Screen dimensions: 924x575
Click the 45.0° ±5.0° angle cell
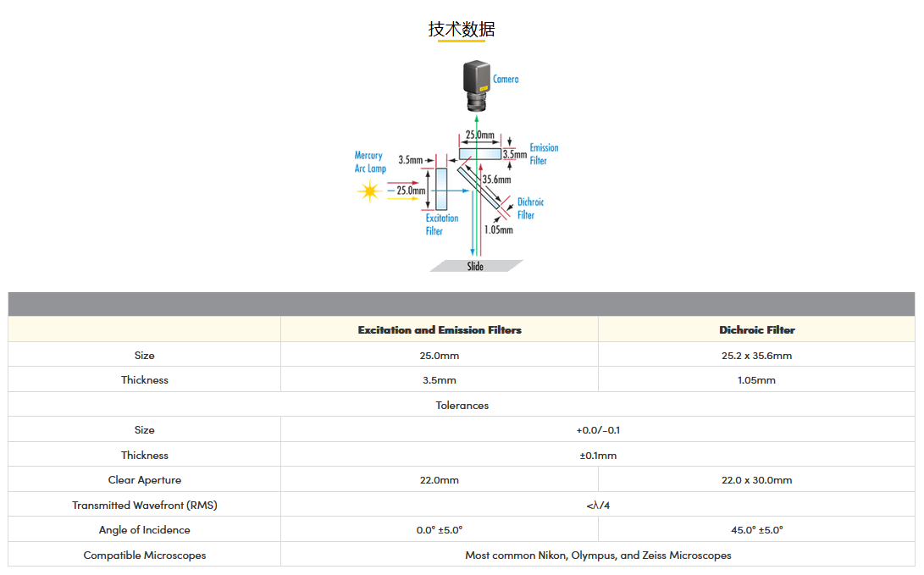click(756, 530)
